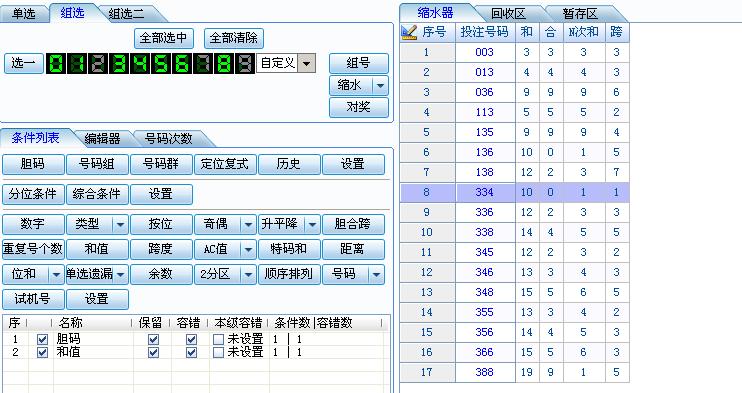
Task: Click the 对奖 button
Action: (x=359, y=107)
